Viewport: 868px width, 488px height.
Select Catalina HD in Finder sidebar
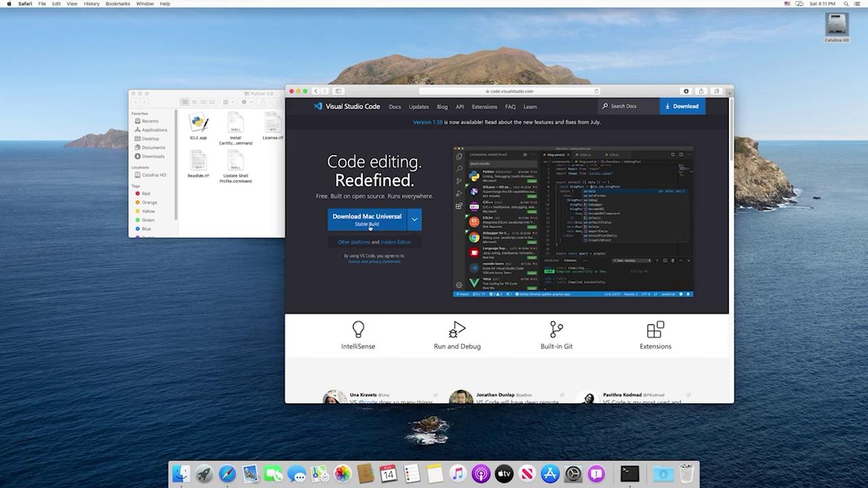153,175
